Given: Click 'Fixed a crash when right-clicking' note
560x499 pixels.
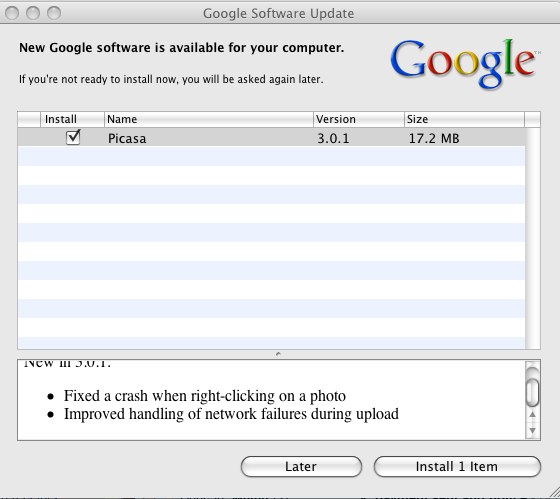Looking at the screenshot, I should [205, 396].
